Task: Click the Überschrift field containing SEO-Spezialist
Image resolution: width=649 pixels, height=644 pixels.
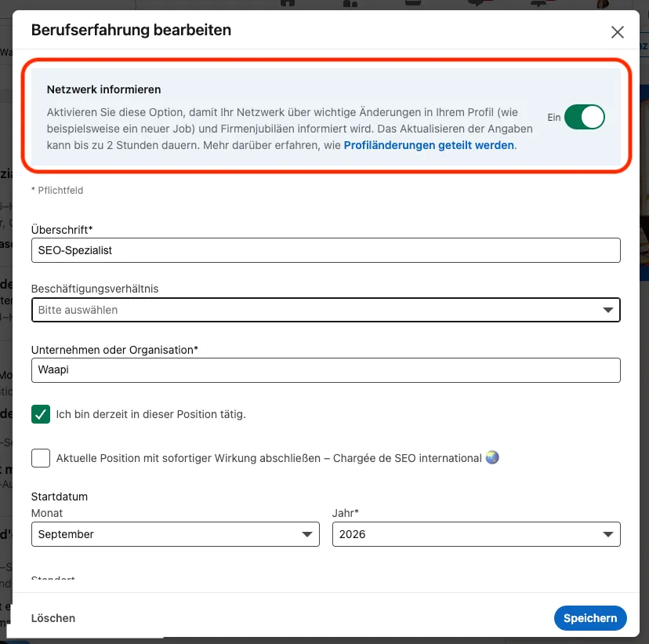Action: (x=326, y=250)
